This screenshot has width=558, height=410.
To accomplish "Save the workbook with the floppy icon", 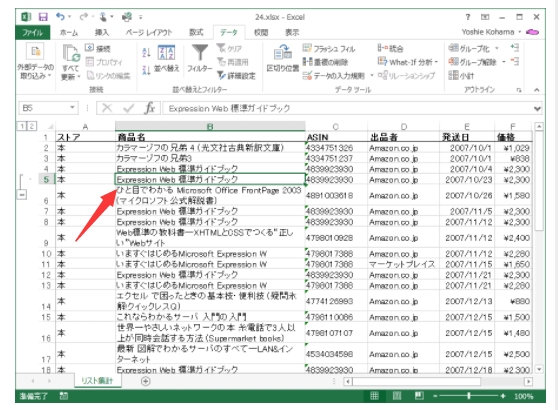I will pyautogui.click(x=43, y=17).
